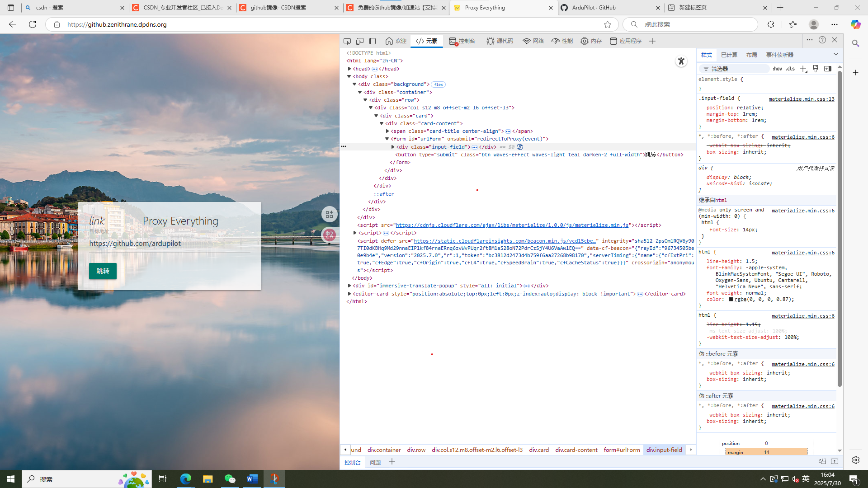Image resolution: width=868 pixels, height=488 pixels.
Task: Toggle DevTools activity bar dock icon
Action: [373, 41]
